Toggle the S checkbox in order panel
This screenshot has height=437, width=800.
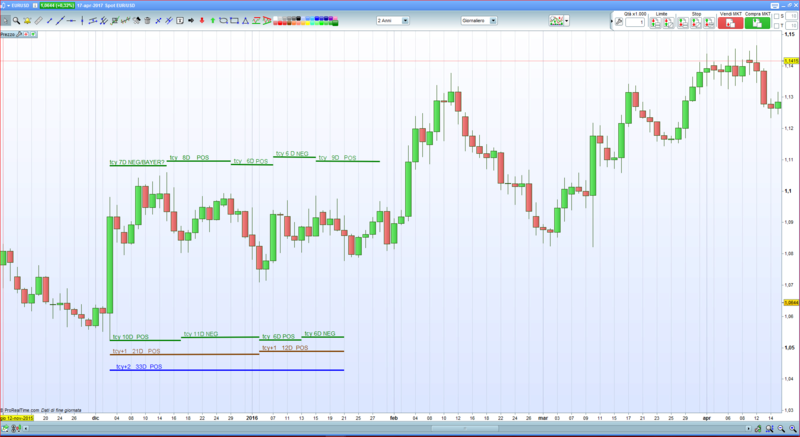click(x=777, y=16)
